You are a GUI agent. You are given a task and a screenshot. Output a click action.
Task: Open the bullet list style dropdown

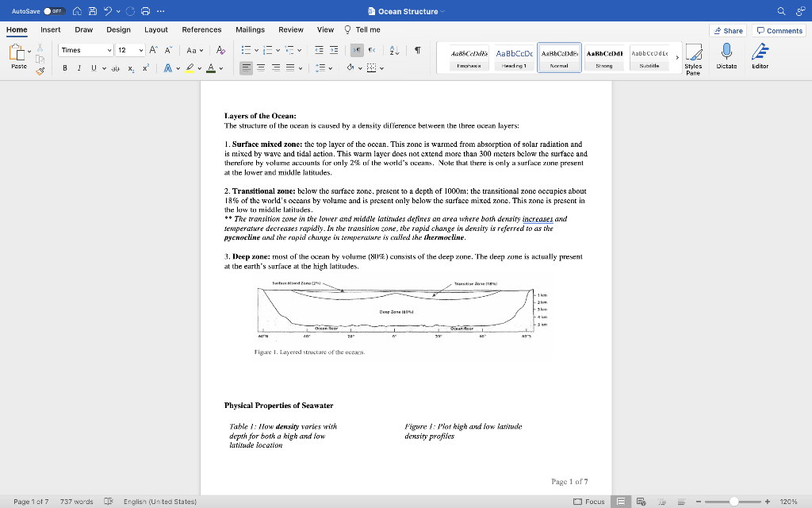[x=256, y=50]
